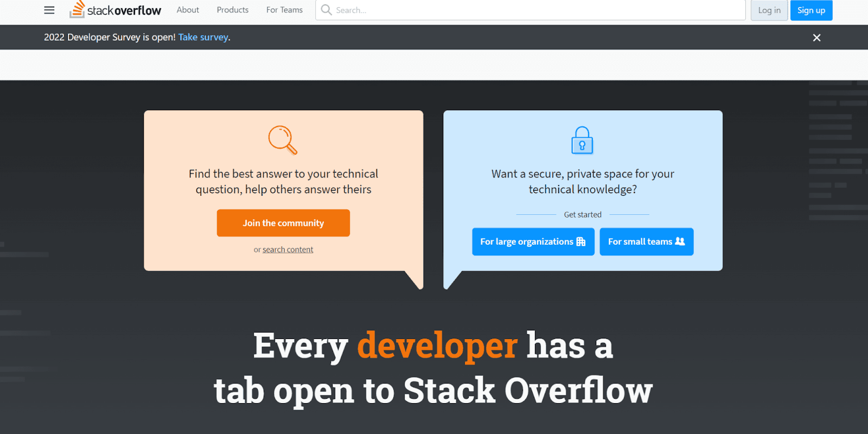Click the orange 'developer' headline word
The image size is (868, 434).
click(437, 346)
